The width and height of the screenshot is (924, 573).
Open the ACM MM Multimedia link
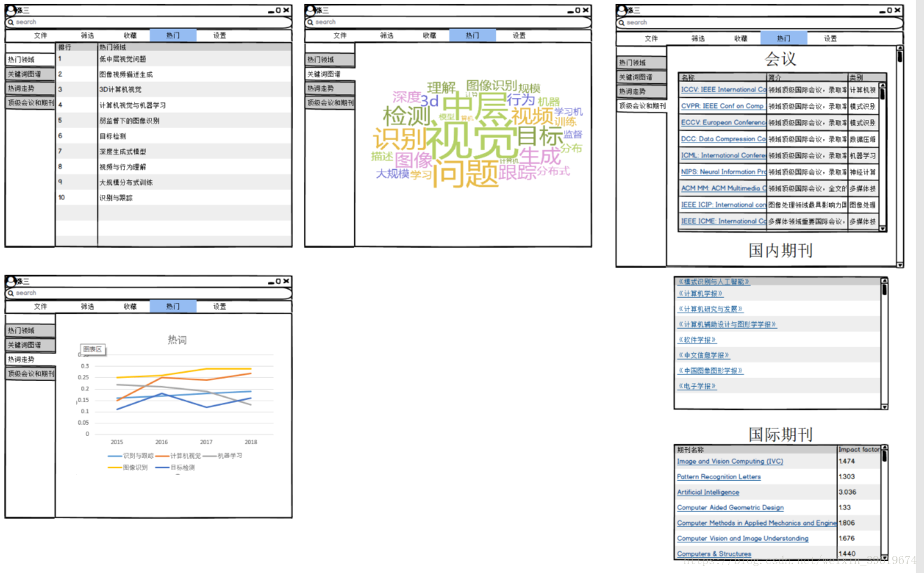[723, 188]
